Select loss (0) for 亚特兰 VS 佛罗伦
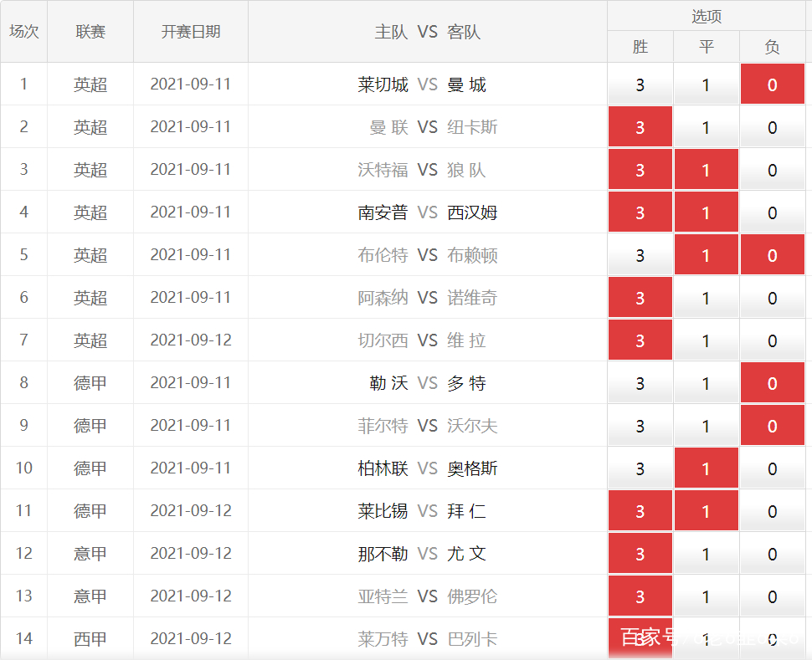 [772, 596]
